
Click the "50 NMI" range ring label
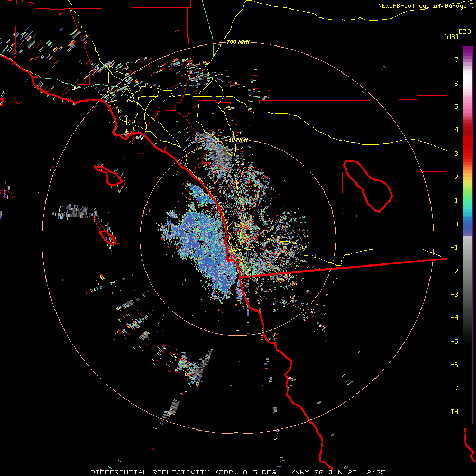(x=238, y=140)
